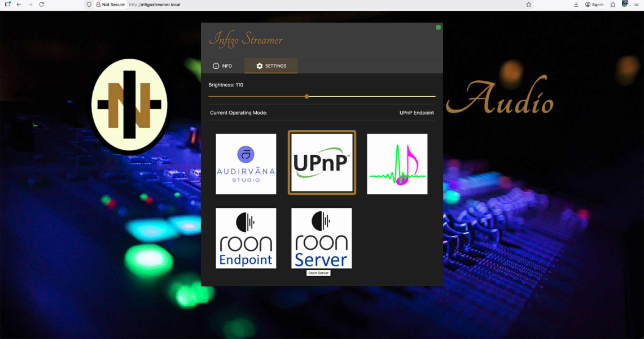Click the green status indicator square
Screen dimensions: 644x339
pyautogui.click(x=438, y=27)
